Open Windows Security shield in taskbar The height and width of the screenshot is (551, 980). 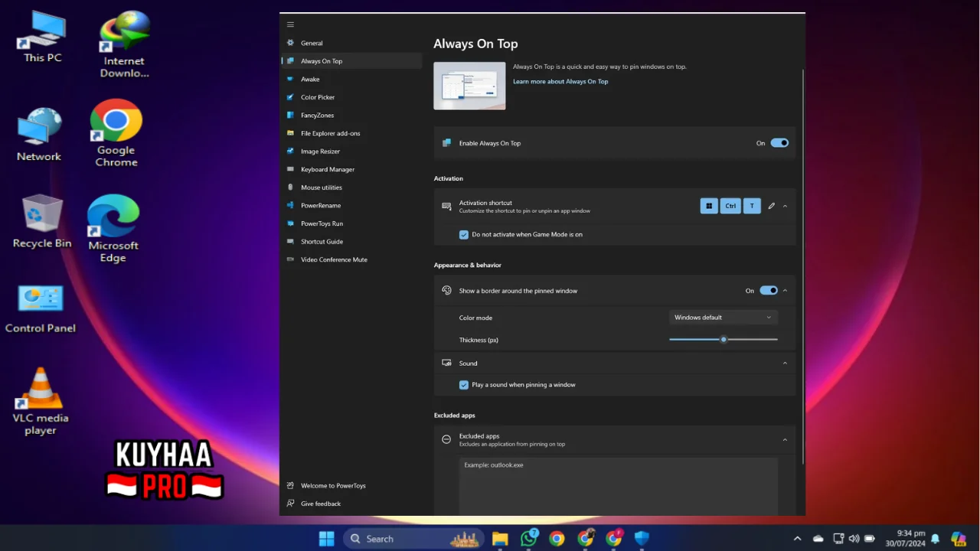pyautogui.click(x=642, y=539)
